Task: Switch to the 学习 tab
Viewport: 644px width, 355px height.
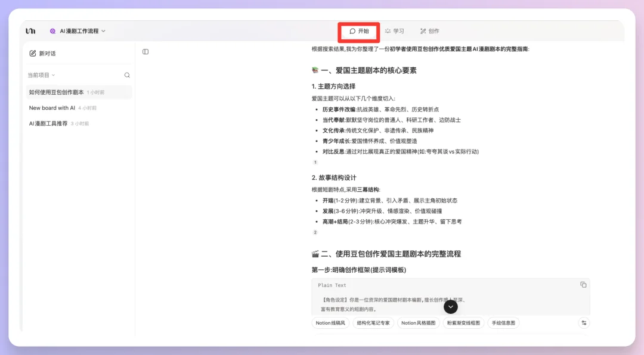Action: point(394,31)
